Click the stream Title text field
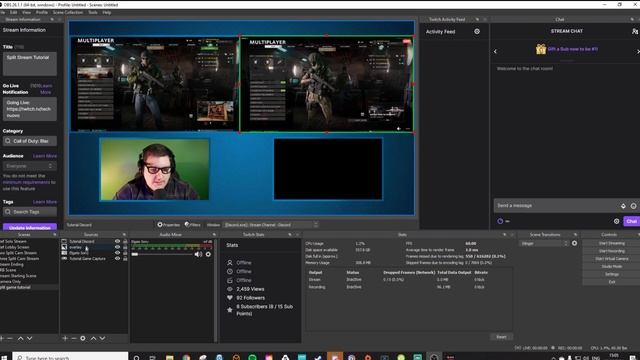The image size is (640, 360). (30, 64)
